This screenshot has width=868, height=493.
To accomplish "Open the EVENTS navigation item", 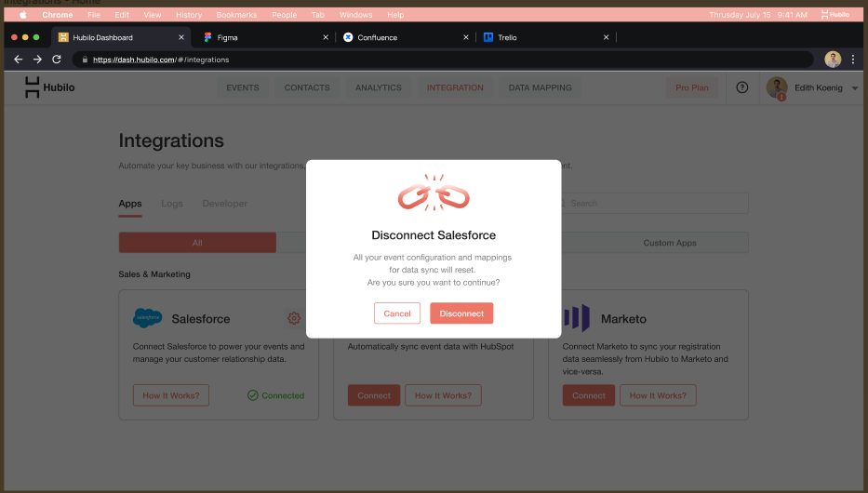I will click(x=243, y=87).
